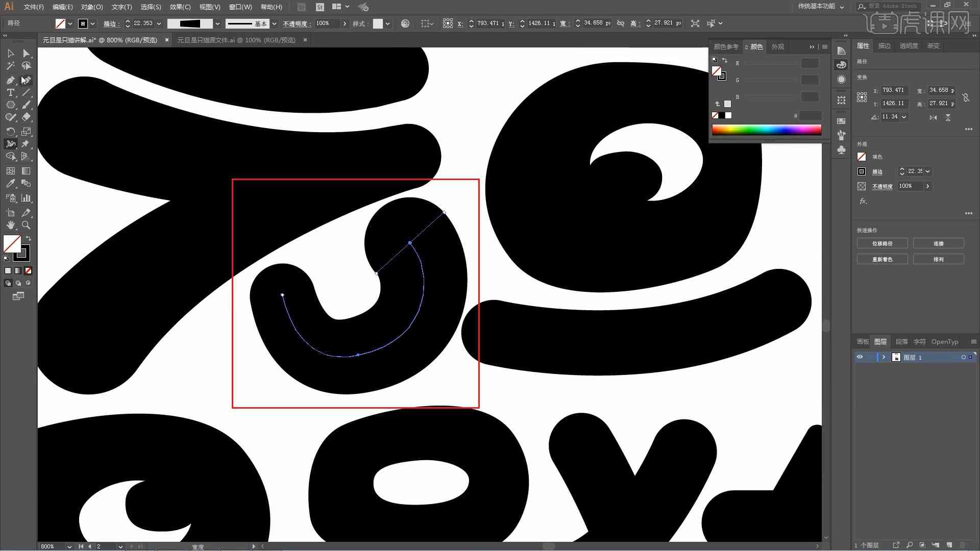The image size is (980, 551).
Task: Toggle layer 1 visibility eye icon
Action: pyautogui.click(x=860, y=357)
